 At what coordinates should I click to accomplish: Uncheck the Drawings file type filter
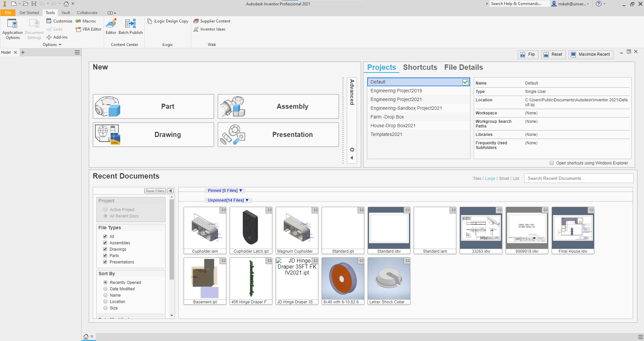point(105,249)
